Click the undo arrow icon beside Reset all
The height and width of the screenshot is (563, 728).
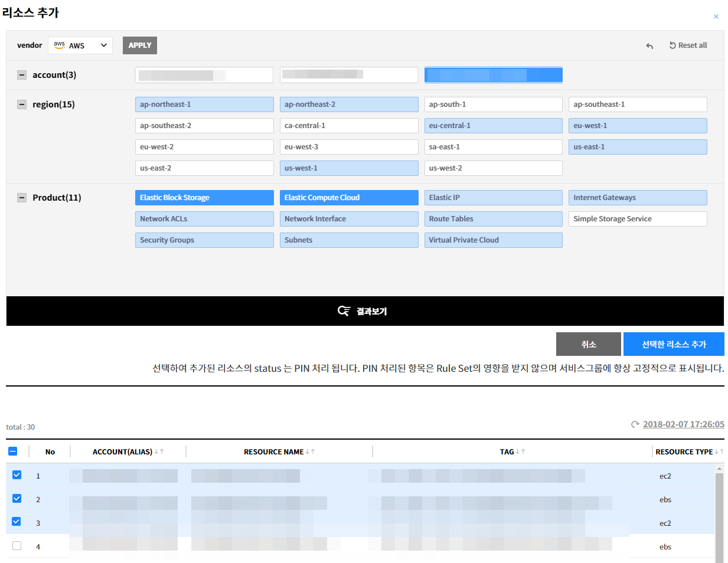649,45
